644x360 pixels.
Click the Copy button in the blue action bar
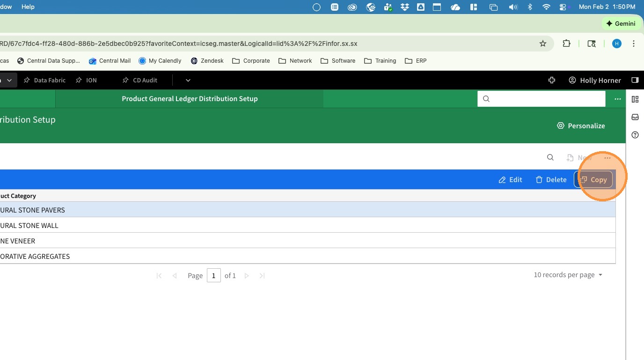[x=593, y=179]
